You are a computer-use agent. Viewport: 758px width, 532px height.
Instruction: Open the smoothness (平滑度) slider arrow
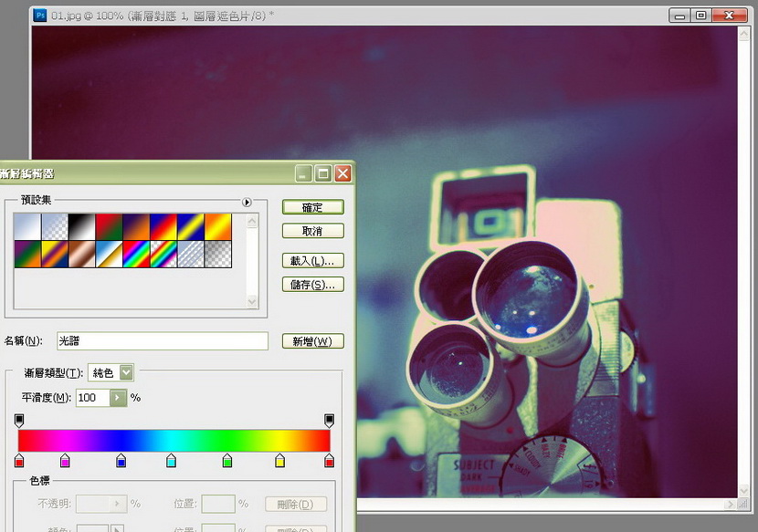(118, 398)
